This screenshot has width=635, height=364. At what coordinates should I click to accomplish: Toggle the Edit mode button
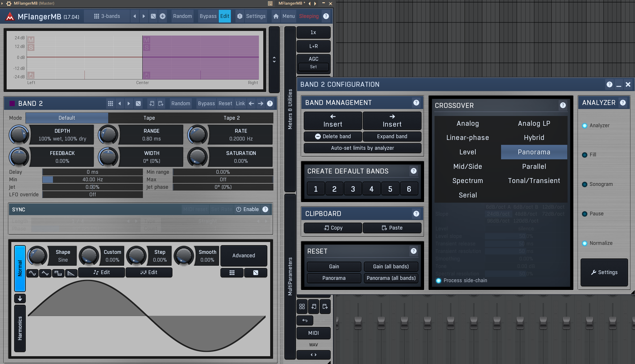click(225, 16)
